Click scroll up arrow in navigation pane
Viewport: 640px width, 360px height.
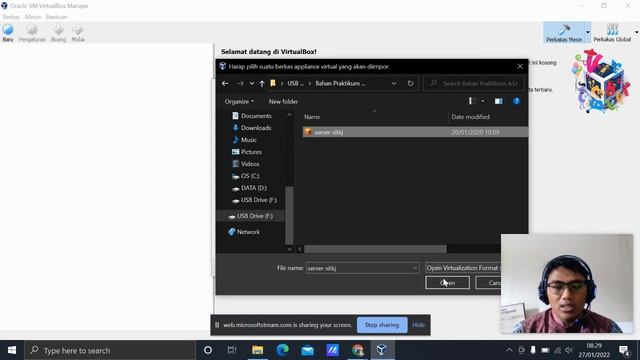point(289,115)
